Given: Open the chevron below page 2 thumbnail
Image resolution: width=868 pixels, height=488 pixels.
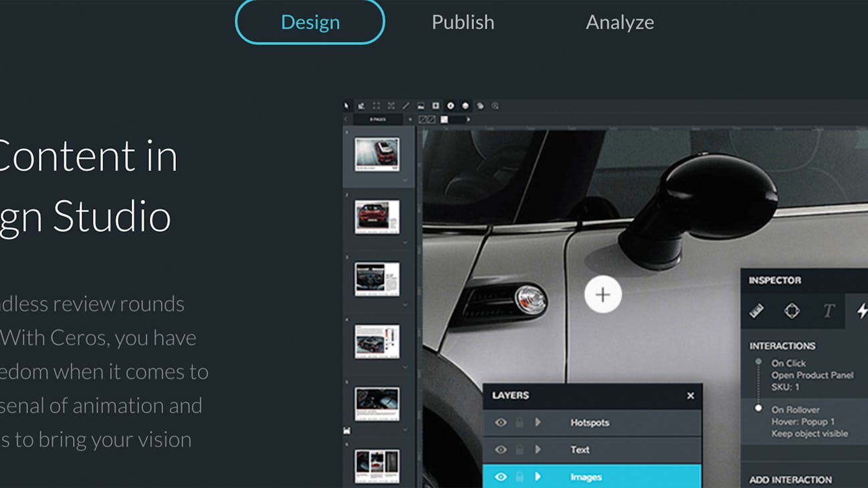Looking at the screenshot, I should tap(405, 243).
